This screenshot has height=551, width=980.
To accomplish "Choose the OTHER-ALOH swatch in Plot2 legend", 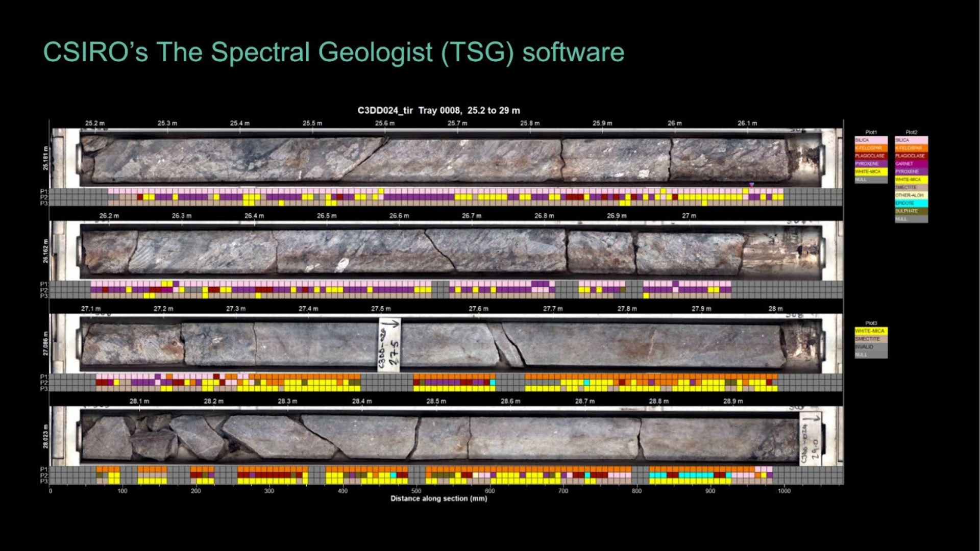I will [911, 195].
